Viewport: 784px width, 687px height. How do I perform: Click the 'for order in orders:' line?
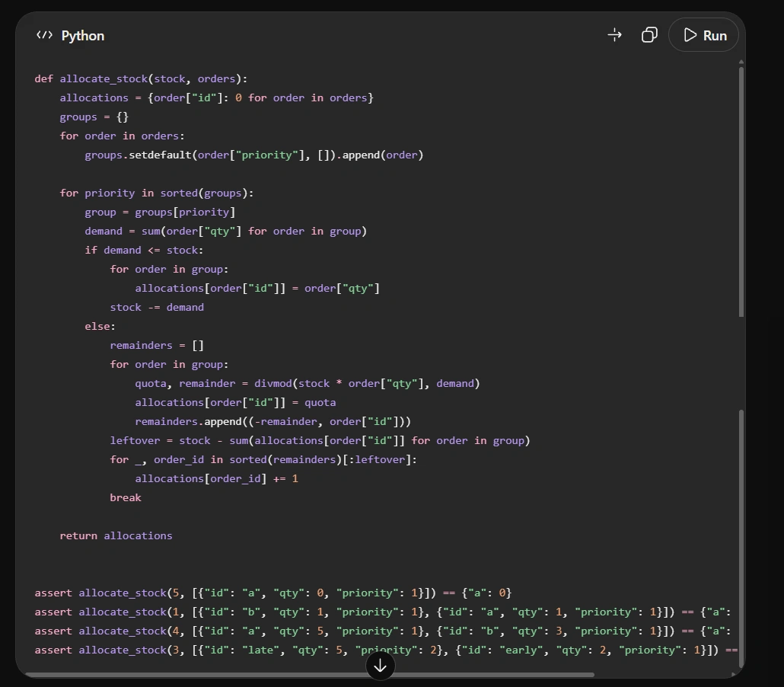[122, 136]
